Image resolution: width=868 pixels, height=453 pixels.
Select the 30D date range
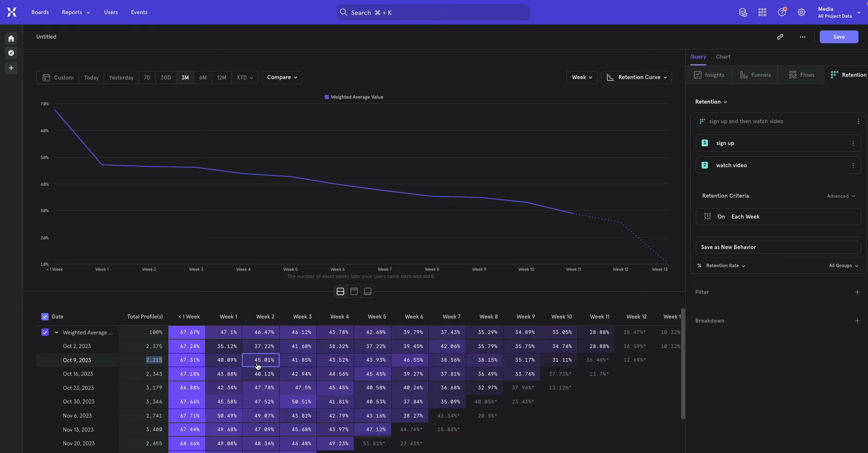tap(166, 78)
